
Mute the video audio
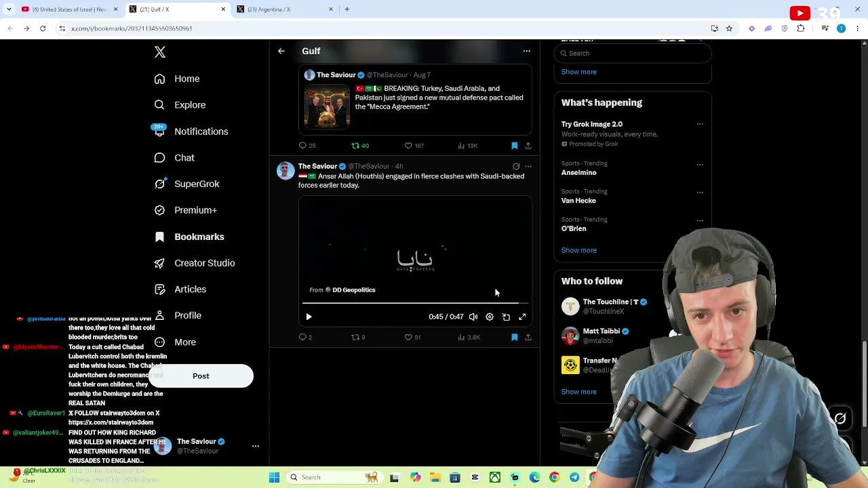(x=473, y=317)
